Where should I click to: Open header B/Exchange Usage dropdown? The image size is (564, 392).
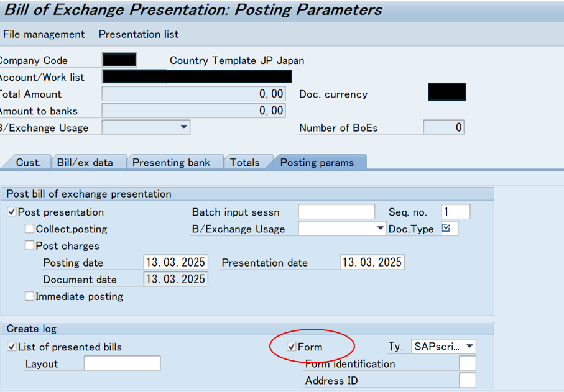[x=184, y=127]
